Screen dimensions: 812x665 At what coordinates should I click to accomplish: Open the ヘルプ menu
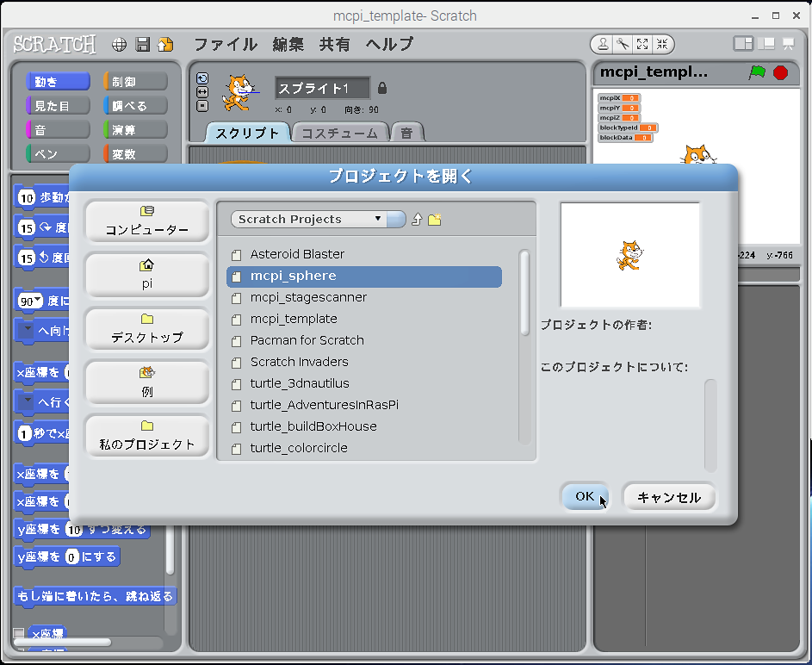(x=389, y=45)
